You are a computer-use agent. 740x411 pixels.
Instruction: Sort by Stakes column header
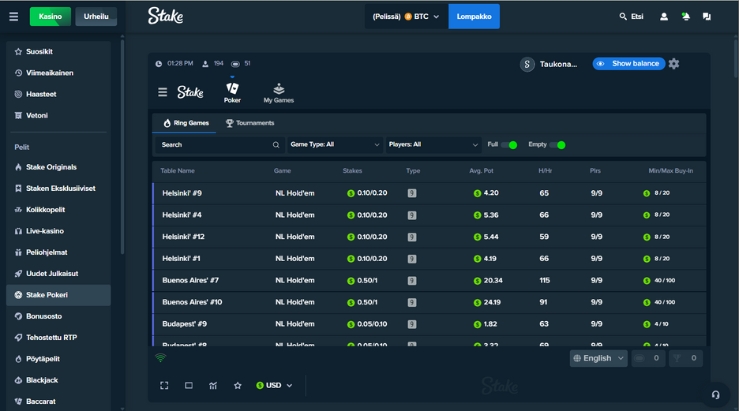click(x=352, y=171)
